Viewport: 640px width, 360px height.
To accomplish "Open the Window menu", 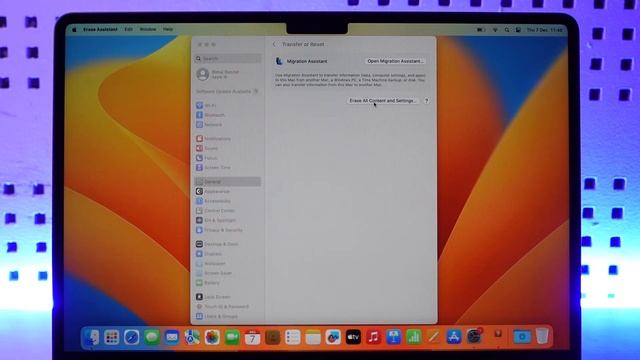I will pyautogui.click(x=148, y=29).
